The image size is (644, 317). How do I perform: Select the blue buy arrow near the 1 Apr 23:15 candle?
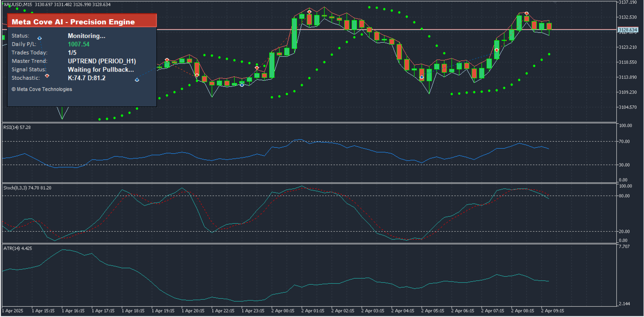(x=242, y=84)
